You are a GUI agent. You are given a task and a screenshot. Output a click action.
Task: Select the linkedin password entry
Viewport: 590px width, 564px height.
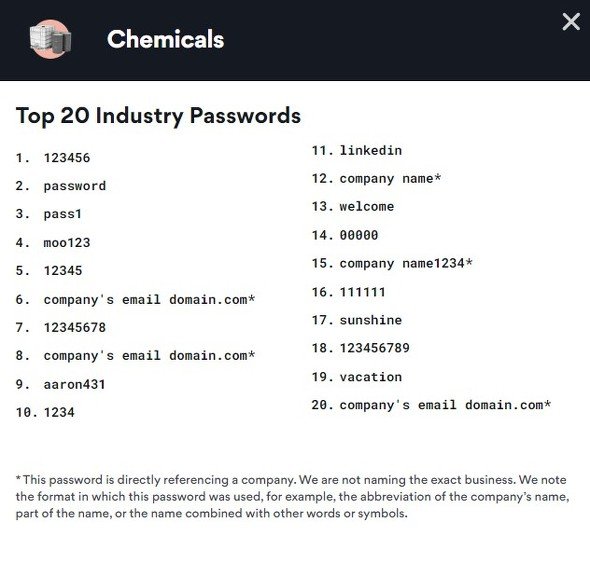pos(371,151)
